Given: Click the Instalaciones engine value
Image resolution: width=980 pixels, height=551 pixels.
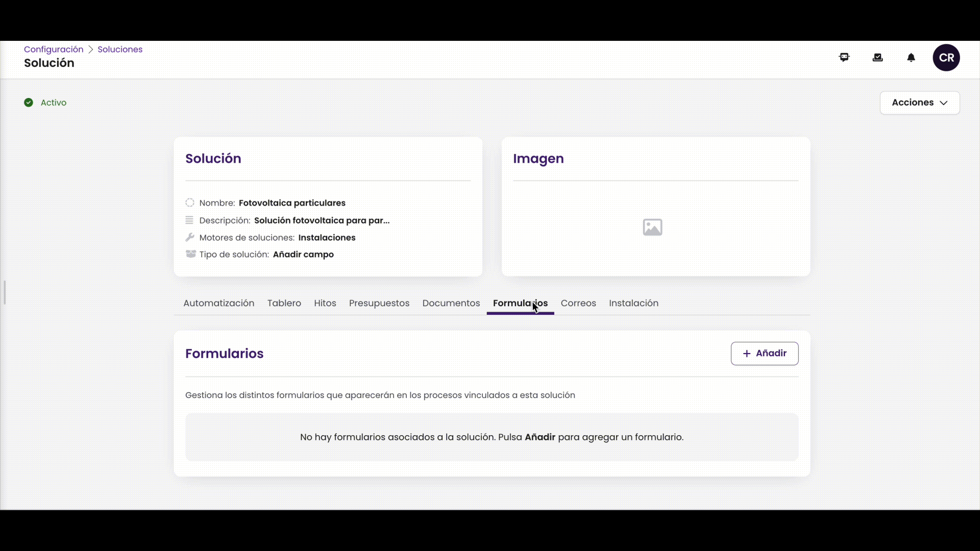Looking at the screenshot, I should (327, 237).
